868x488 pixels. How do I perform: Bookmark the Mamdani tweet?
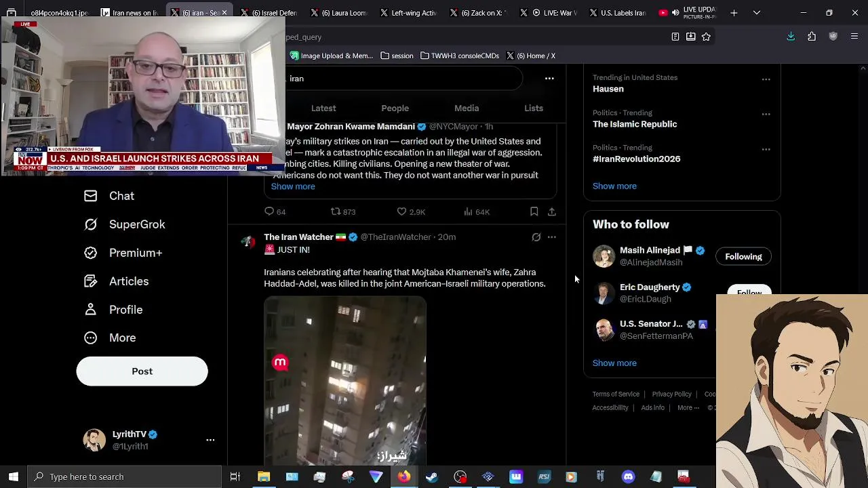coord(534,211)
